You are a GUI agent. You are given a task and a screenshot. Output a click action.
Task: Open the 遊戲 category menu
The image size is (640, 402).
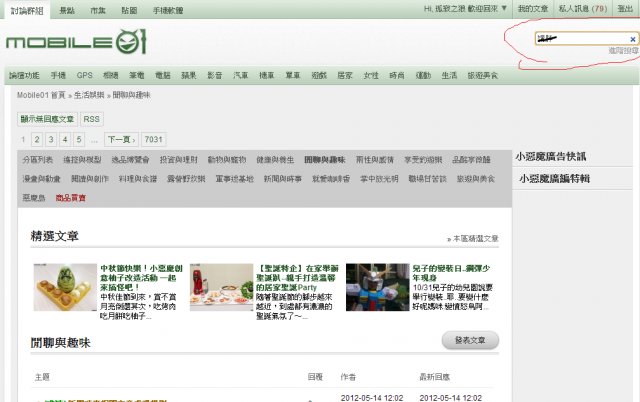click(x=319, y=76)
